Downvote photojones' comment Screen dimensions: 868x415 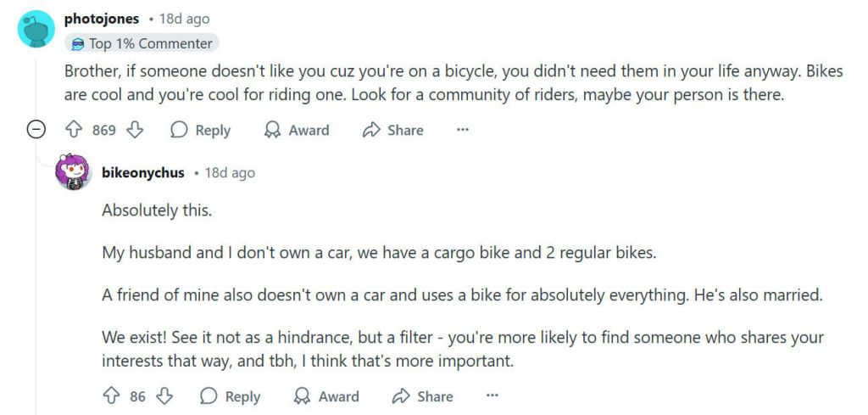pyautogui.click(x=135, y=130)
